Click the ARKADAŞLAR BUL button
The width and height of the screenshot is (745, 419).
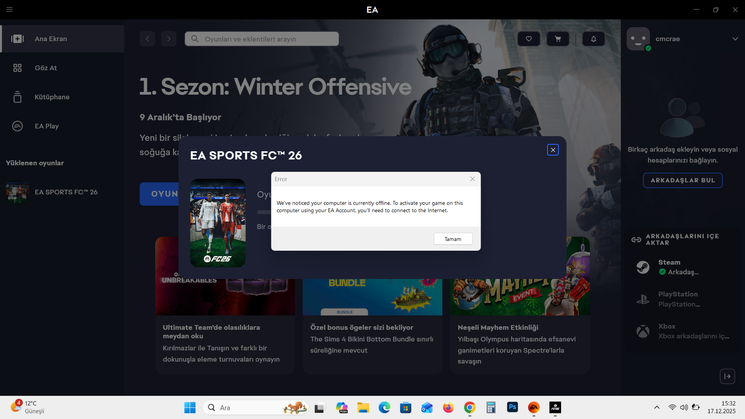point(683,180)
